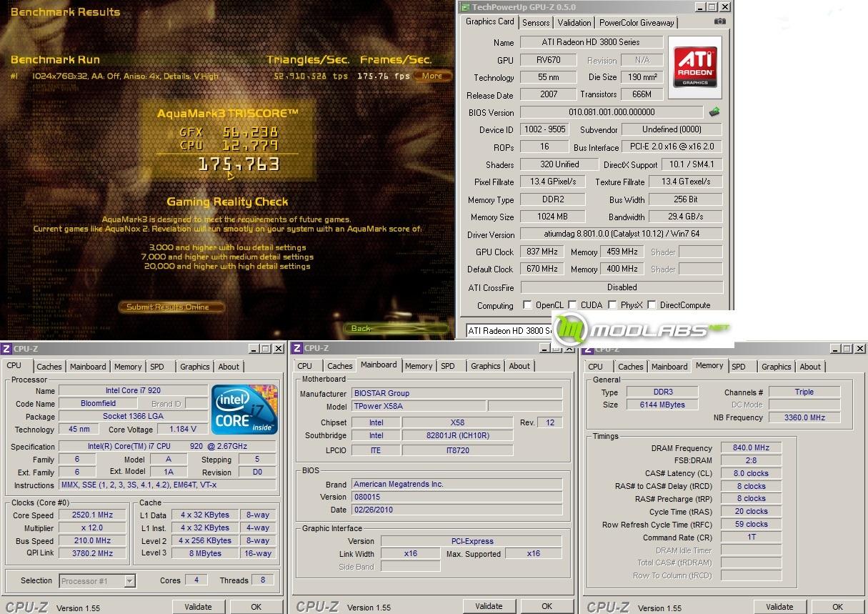Open Caches tab in the CPU window
The width and height of the screenshot is (868, 614).
[x=49, y=367]
